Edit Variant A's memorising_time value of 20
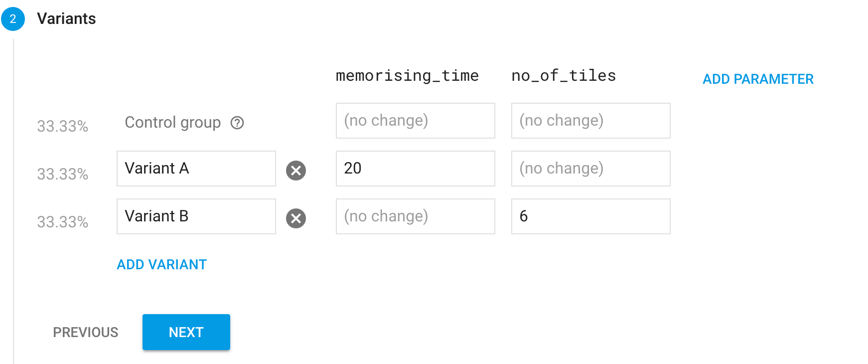 click(415, 169)
